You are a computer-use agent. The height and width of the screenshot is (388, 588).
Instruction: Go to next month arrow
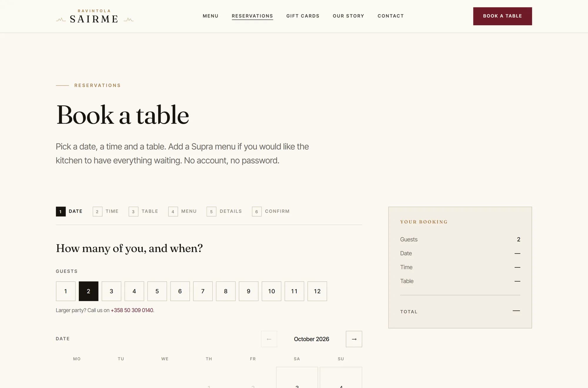coord(354,339)
